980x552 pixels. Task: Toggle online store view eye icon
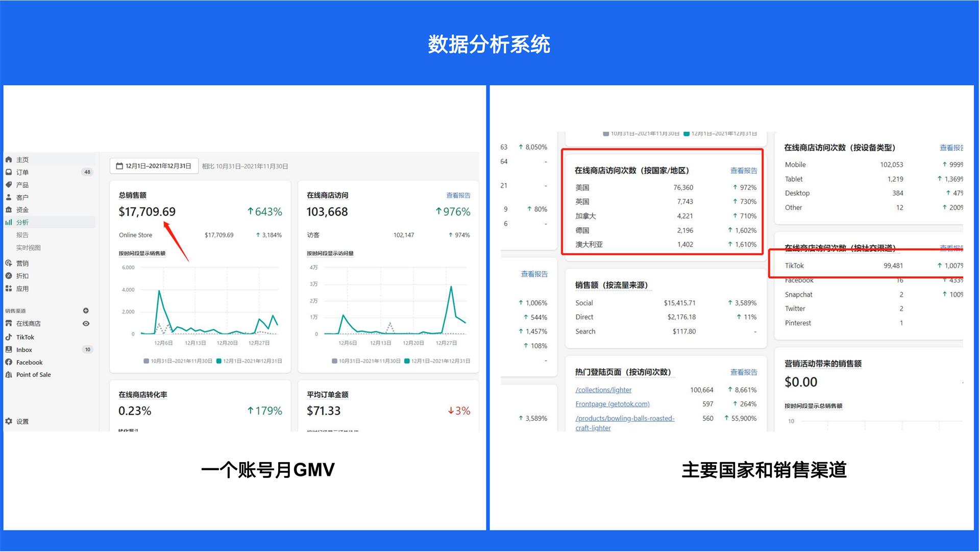[x=86, y=323]
